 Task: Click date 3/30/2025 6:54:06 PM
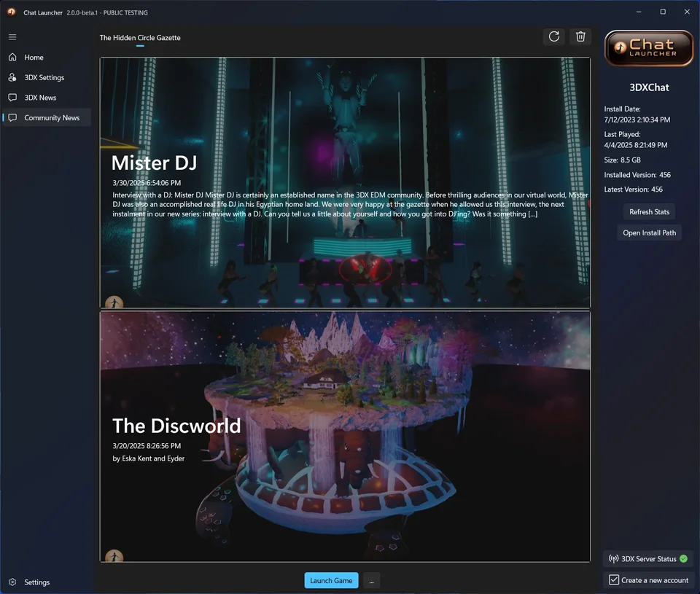coord(147,183)
